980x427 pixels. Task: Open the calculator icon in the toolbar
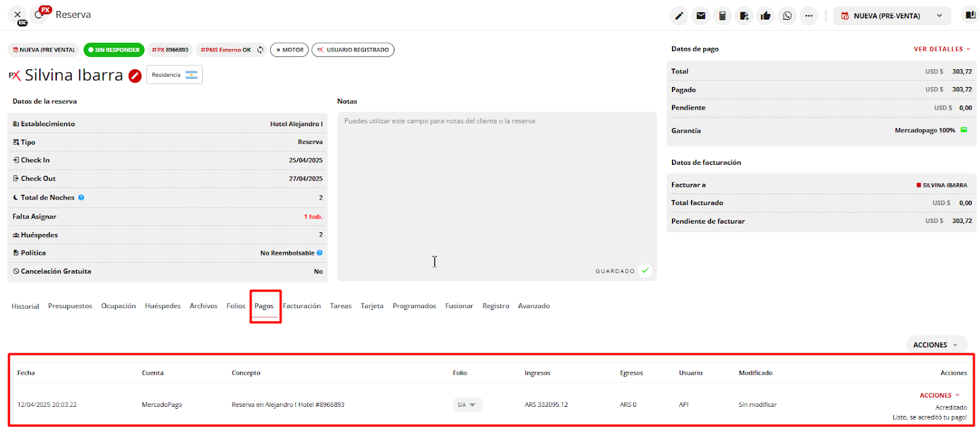tap(722, 16)
